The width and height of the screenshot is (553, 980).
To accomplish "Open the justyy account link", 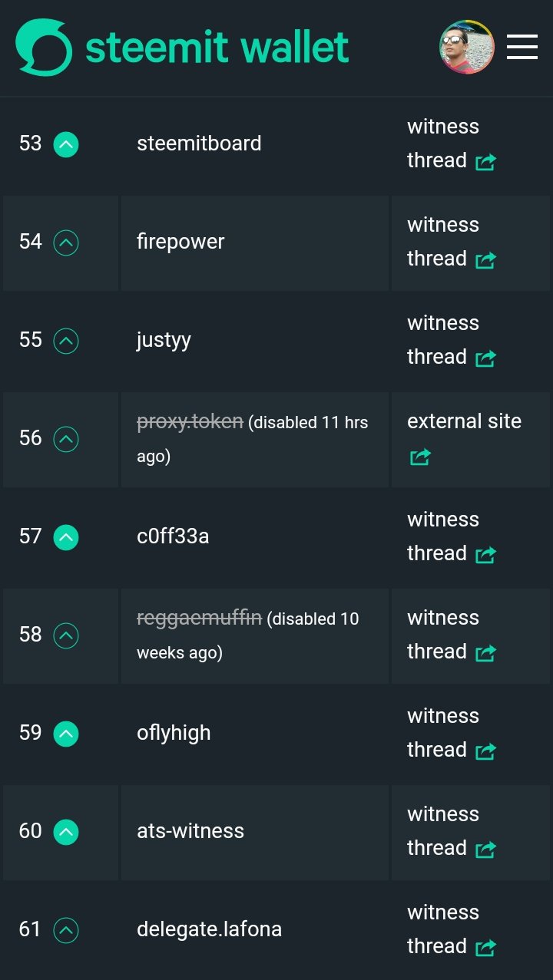I will coord(164,340).
